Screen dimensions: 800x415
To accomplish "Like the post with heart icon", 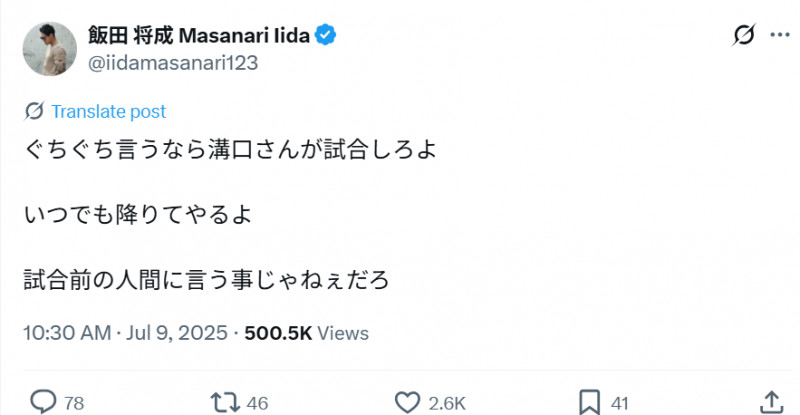I will pos(406,402).
